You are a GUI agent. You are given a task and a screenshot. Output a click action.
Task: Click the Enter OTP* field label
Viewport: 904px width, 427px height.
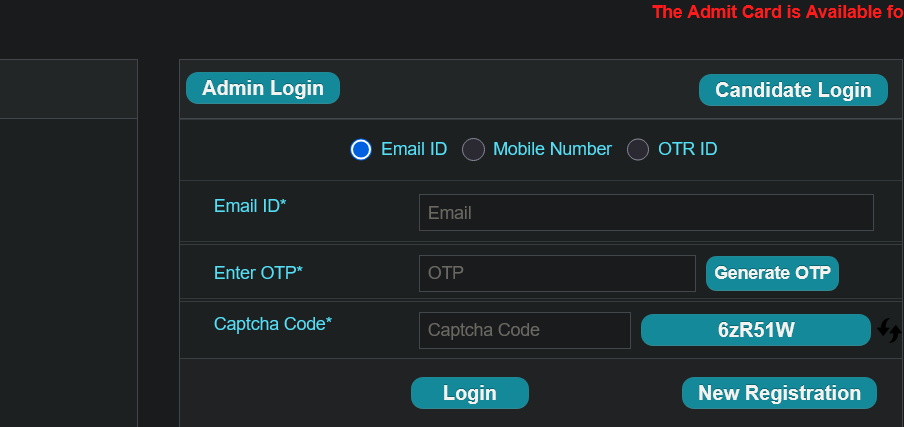[258, 273]
